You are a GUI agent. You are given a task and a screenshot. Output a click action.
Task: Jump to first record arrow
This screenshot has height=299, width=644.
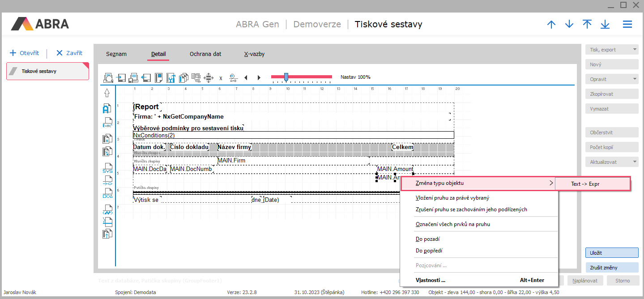(587, 24)
